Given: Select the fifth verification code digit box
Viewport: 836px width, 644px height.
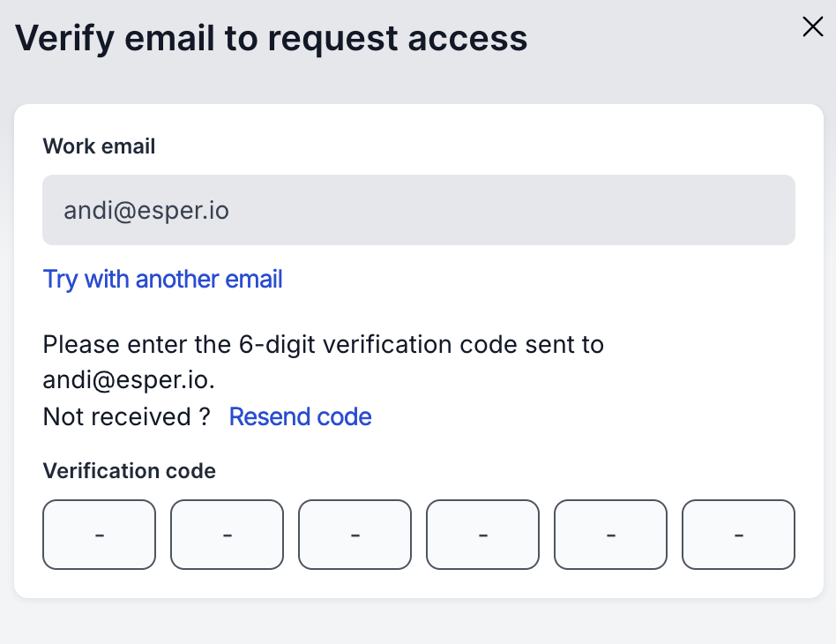Looking at the screenshot, I should [x=610, y=535].
